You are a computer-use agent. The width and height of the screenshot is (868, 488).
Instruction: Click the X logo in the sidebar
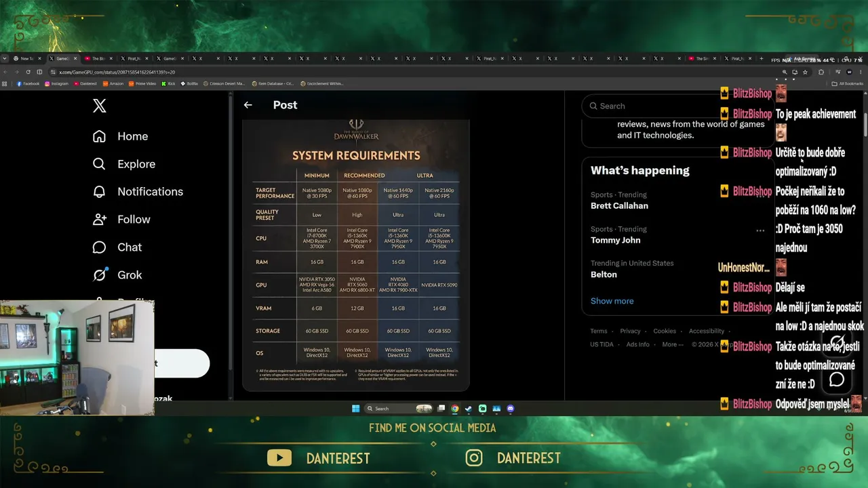(100, 106)
